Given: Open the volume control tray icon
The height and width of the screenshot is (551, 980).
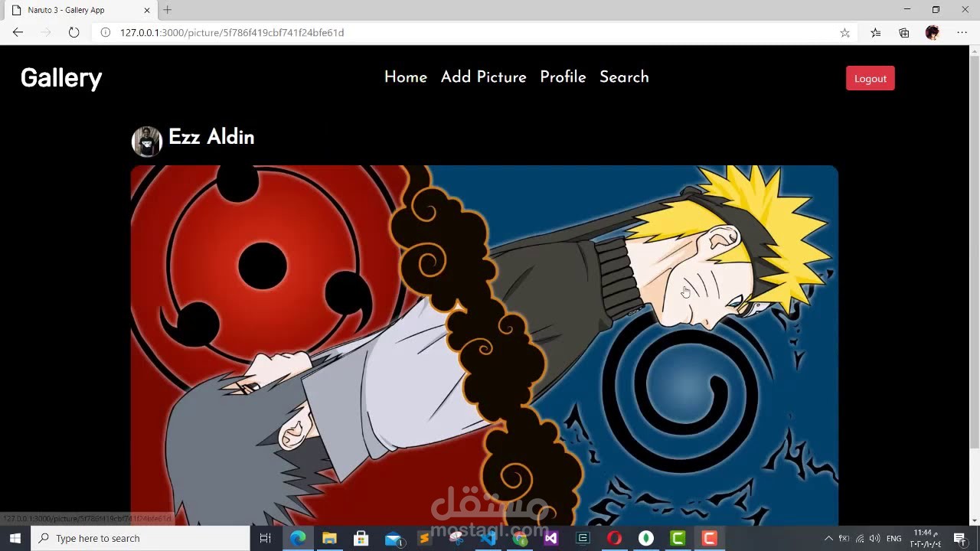Looking at the screenshot, I should point(875,538).
